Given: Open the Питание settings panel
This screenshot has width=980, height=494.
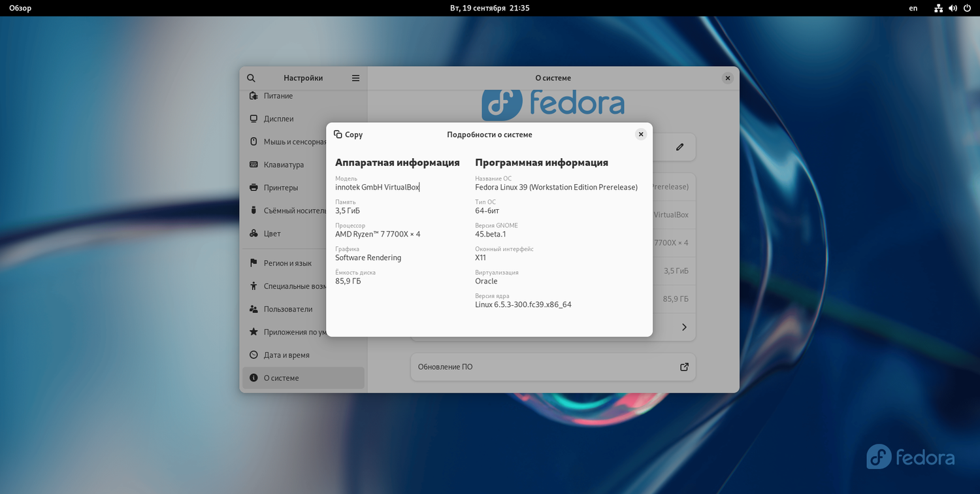Looking at the screenshot, I should tap(303, 96).
